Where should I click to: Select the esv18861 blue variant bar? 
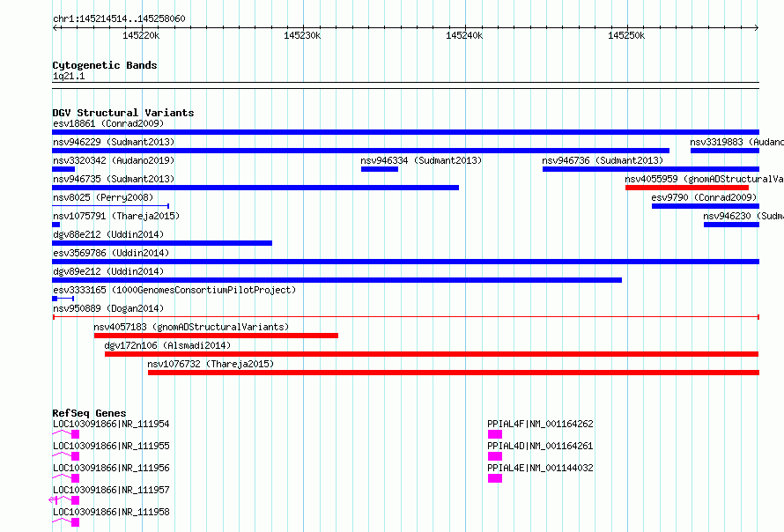[x=405, y=132]
